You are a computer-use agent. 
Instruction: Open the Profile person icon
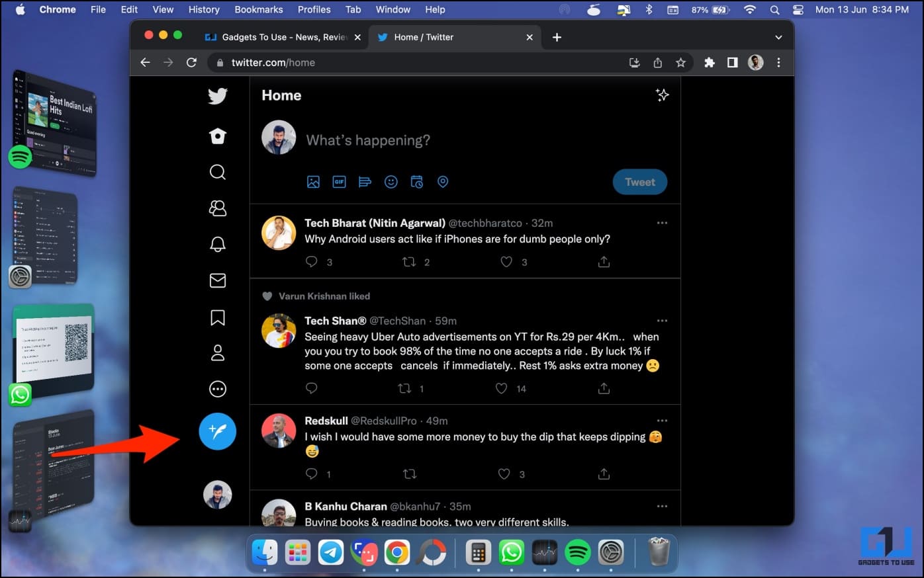(x=218, y=353)
